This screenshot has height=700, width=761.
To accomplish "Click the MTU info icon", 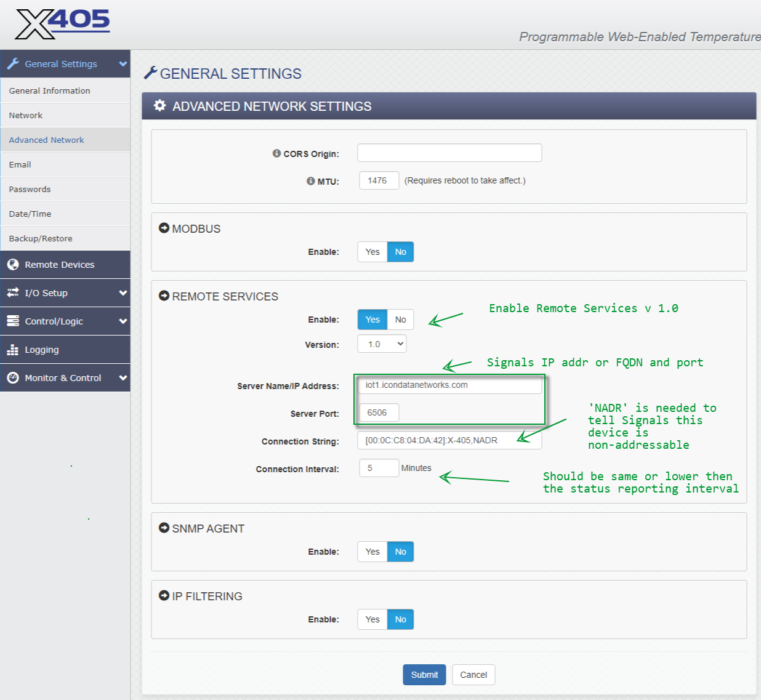I will coord(310,181).
